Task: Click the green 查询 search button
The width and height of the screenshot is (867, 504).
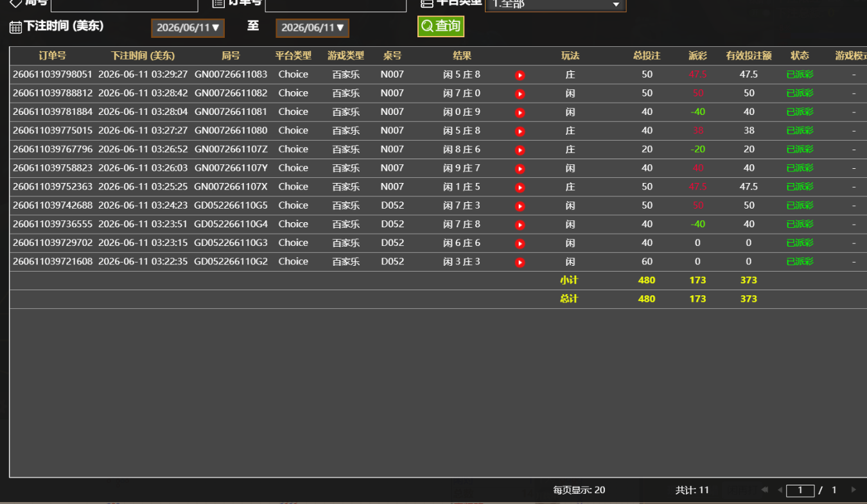Action: pyautogui.click(x=441, y=26)
